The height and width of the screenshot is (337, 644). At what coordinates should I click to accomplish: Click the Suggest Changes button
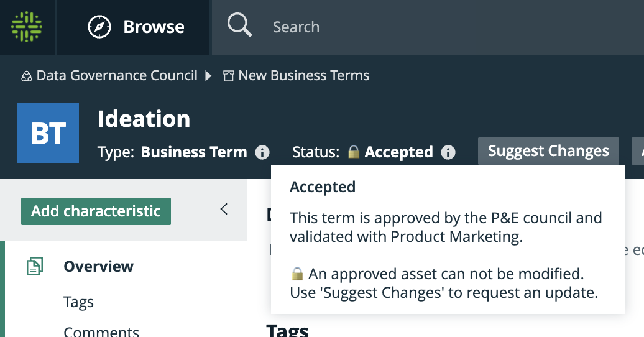548,151
